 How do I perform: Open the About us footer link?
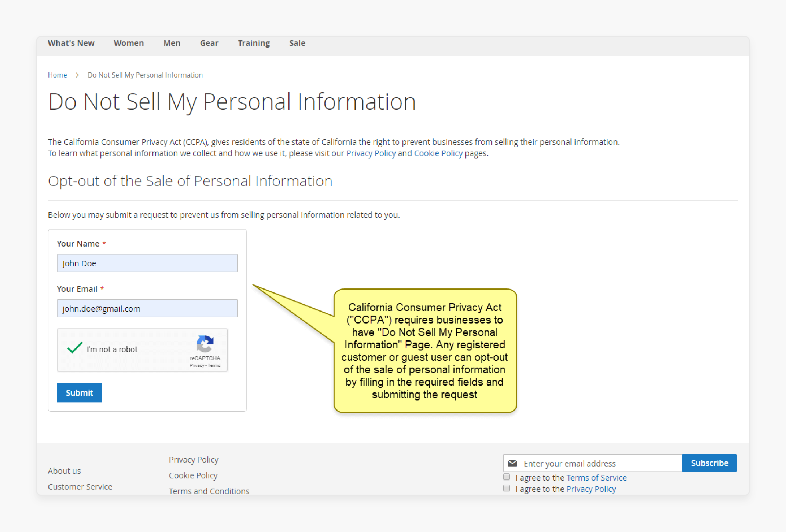[x=64, y=471]
